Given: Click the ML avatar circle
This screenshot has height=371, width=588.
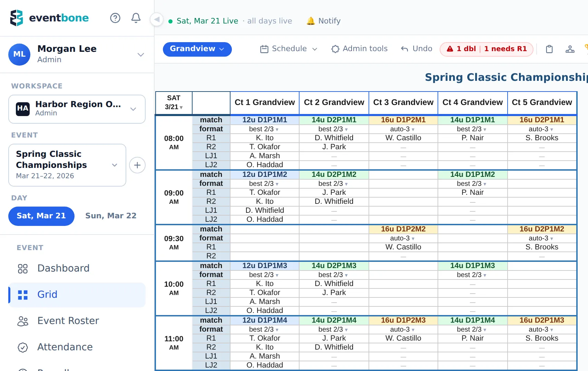Looking at the screenshot, I should [19, 54].
